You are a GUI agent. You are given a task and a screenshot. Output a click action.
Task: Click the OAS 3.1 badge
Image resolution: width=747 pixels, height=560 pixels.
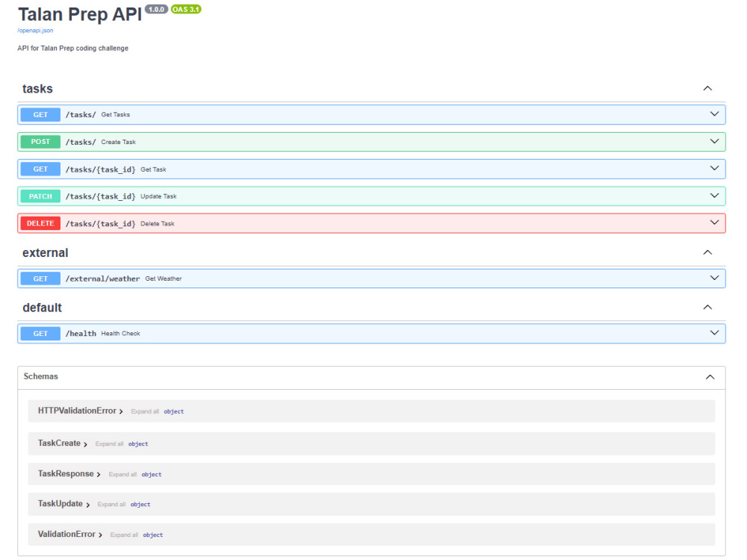point(186,10)
